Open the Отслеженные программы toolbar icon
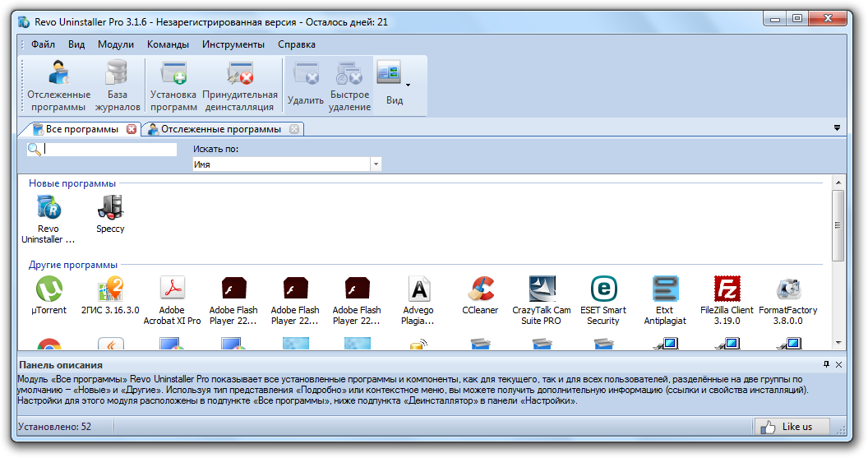Screen dimensions: 868x458 point(58,86)
